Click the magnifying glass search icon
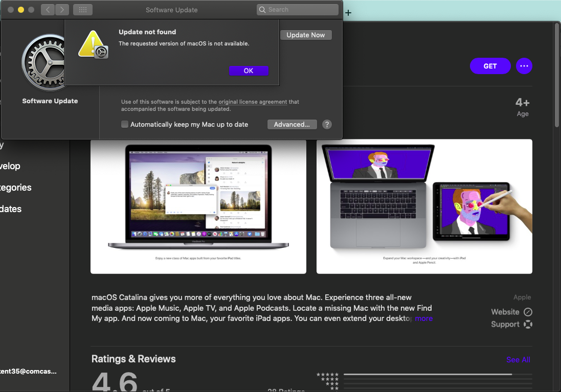 click(263, 10)
